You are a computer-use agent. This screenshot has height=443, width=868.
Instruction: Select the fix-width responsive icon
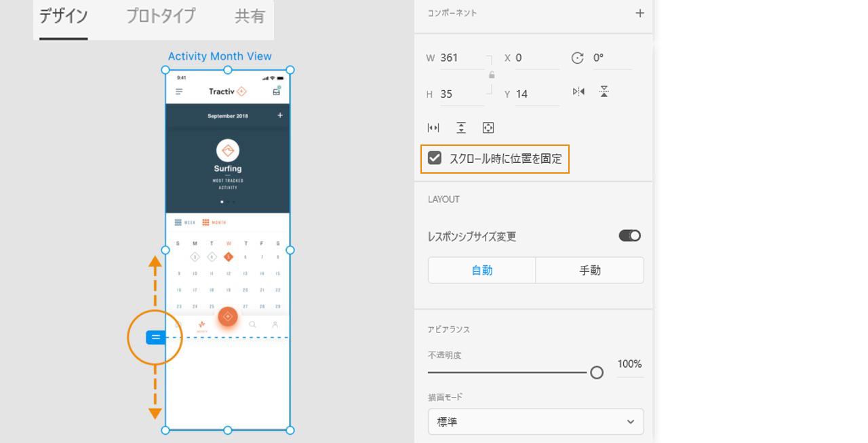[x=433, y=128]
